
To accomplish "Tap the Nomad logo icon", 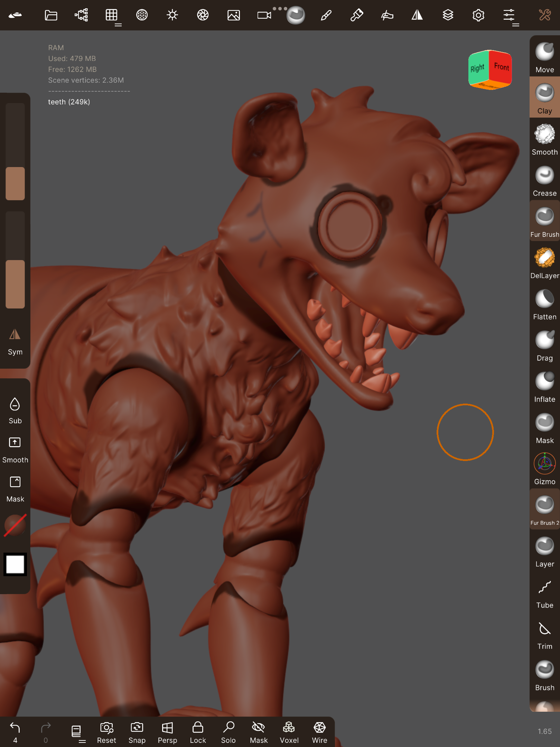I will point(15,15).
